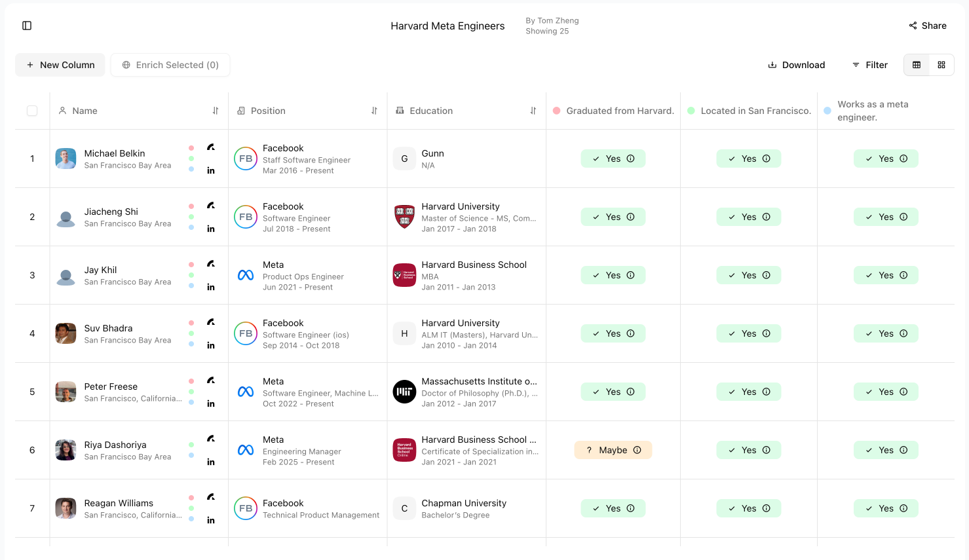Sort by the Name column arrows
This screenshot has height=560, width=969.
pyautogui.click(x=216, y=111)
